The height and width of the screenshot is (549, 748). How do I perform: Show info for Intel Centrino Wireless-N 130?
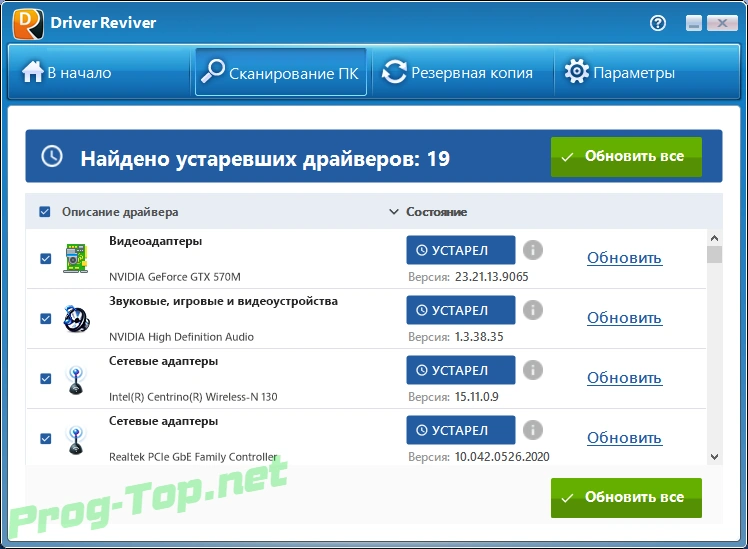pyautogui.click(x=533, y=370)
